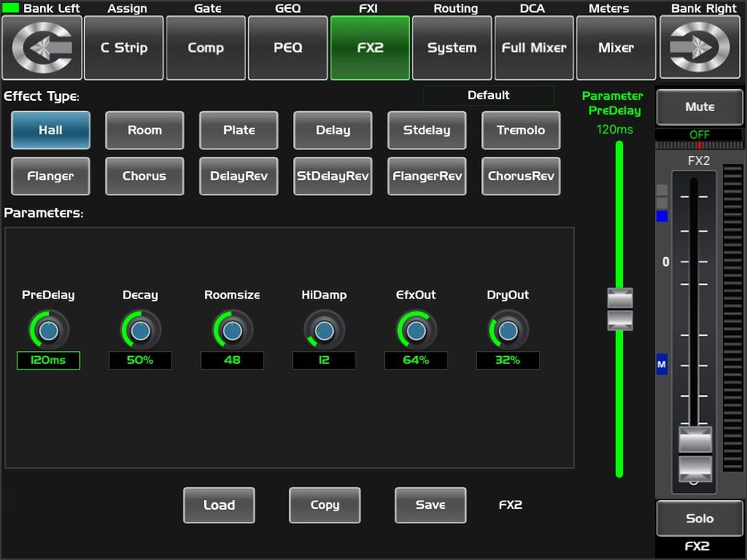The width and height of the screenshot is (747, 560).
Task: Click the DryOut knob
Action: coord(508,330)
